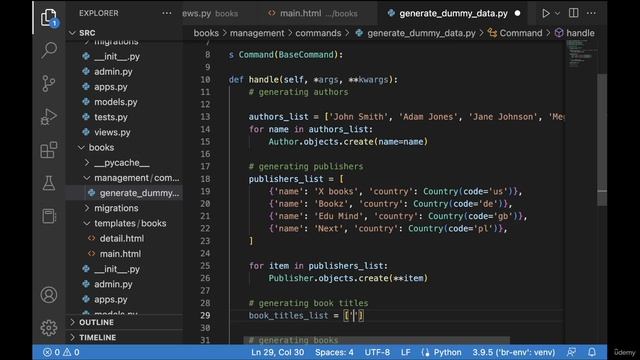This screenshot has height=360, width=640.
Task: Click the errors count icon in the status bar
Action: (x=51, y=352)
